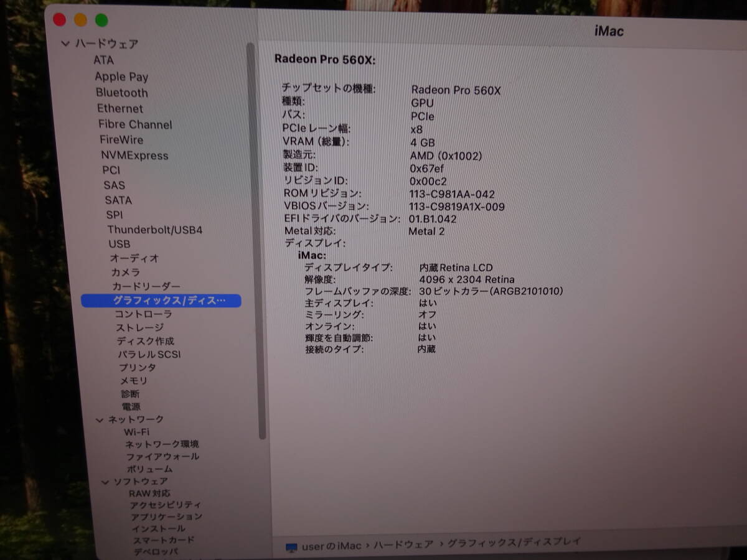Click the PCIe lane width x8
Screen dimensions: 747x560
click(x=416, y=129)
